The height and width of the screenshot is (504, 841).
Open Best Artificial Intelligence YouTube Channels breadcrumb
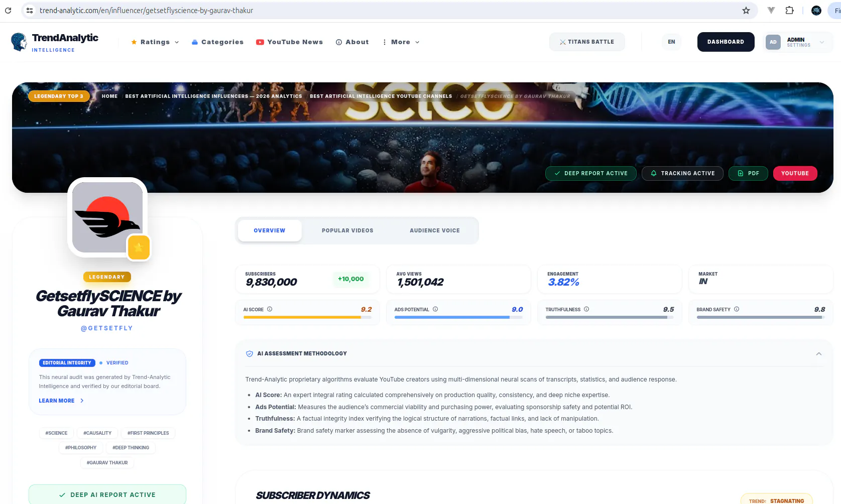click(x=381, y=96)
